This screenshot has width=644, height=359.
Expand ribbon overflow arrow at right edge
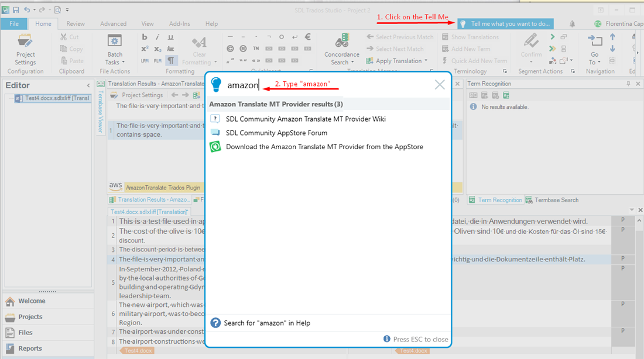(x=638, y=53)
